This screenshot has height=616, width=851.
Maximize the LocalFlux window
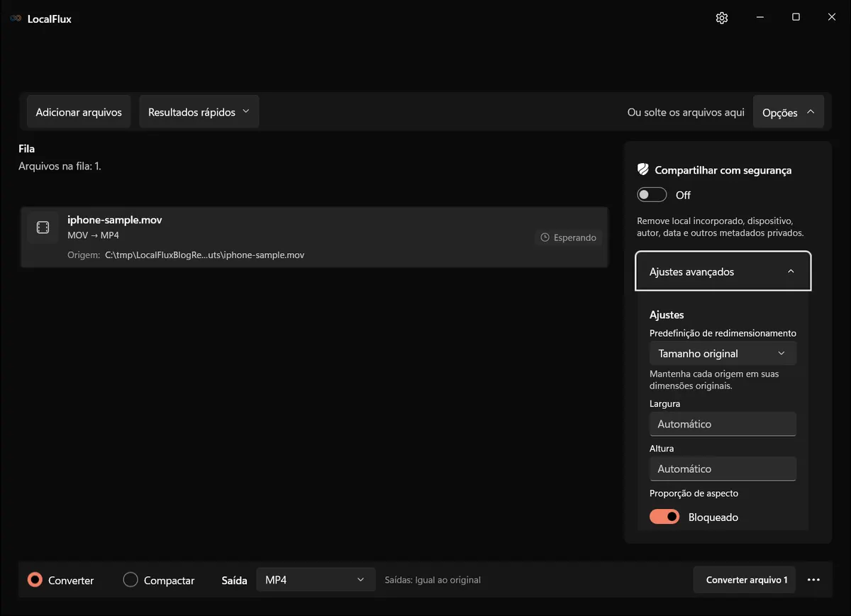point(796,18)
